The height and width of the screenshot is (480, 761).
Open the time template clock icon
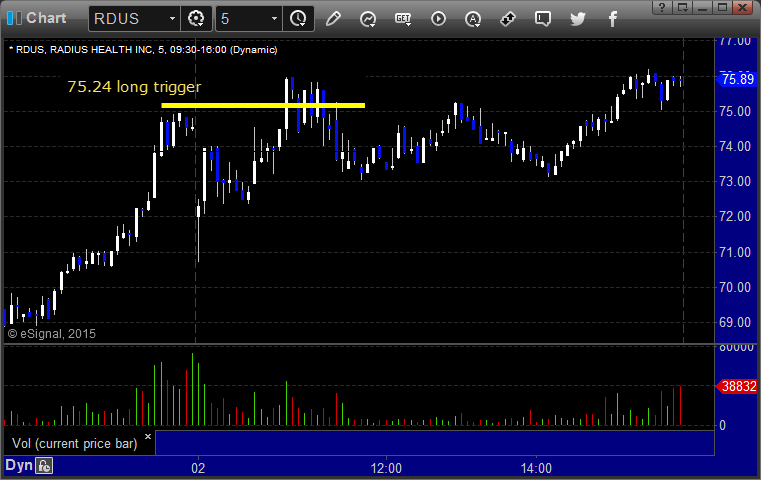click(298, 19)
